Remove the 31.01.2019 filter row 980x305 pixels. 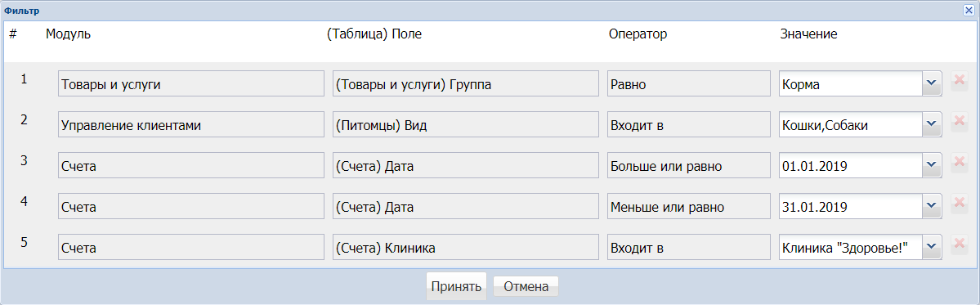coord(959,203)
